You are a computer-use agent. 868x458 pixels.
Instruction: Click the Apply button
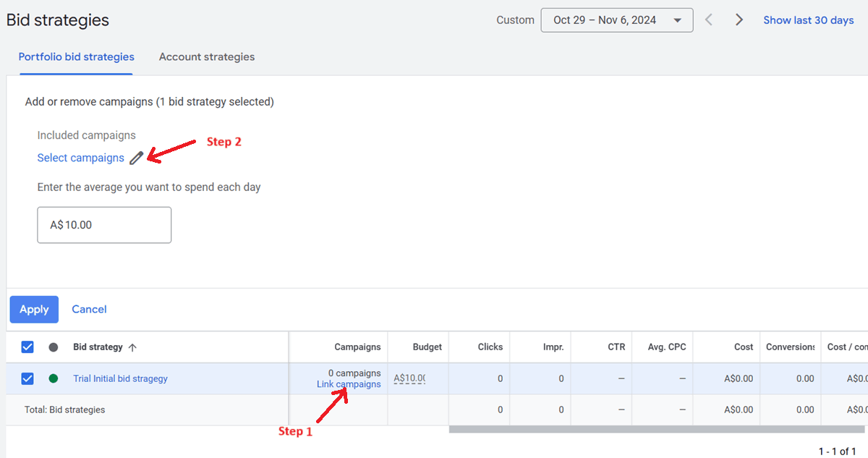click(x=34, y=309)
